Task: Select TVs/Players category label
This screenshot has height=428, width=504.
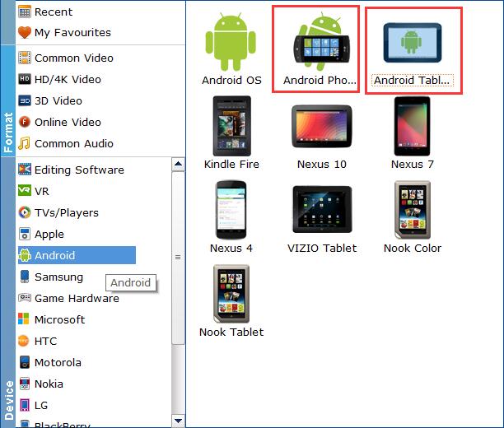Action: pos(67,212)
